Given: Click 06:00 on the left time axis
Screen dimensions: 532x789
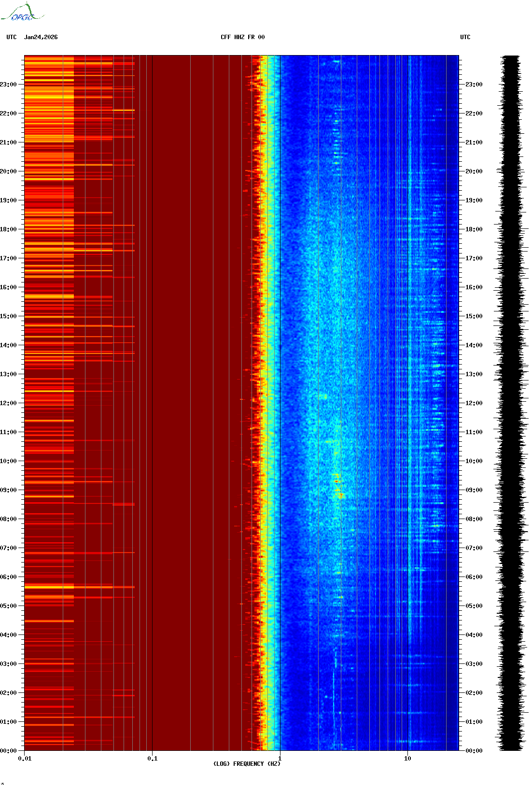Looking at the screenshot, I should (8, 577).
